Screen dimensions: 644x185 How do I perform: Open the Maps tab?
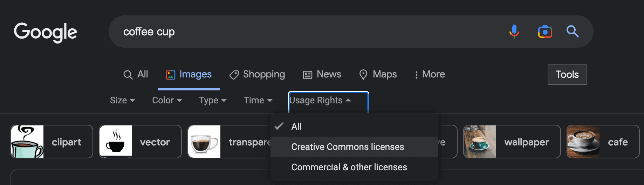(378, 74)
